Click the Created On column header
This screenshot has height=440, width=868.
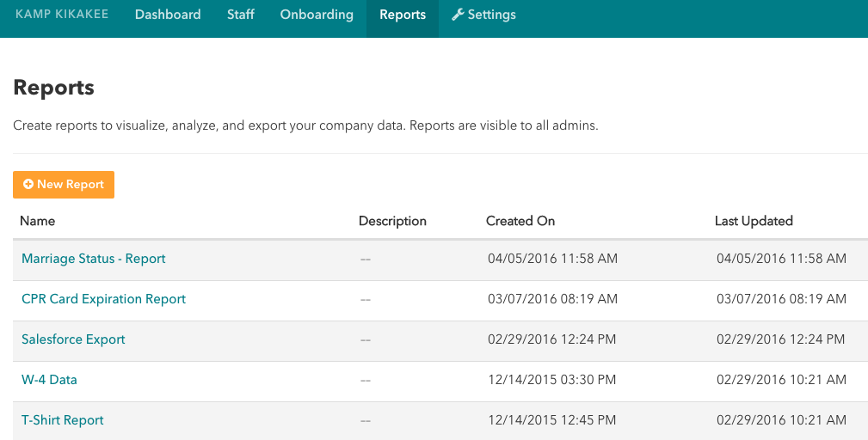[520, 221]
